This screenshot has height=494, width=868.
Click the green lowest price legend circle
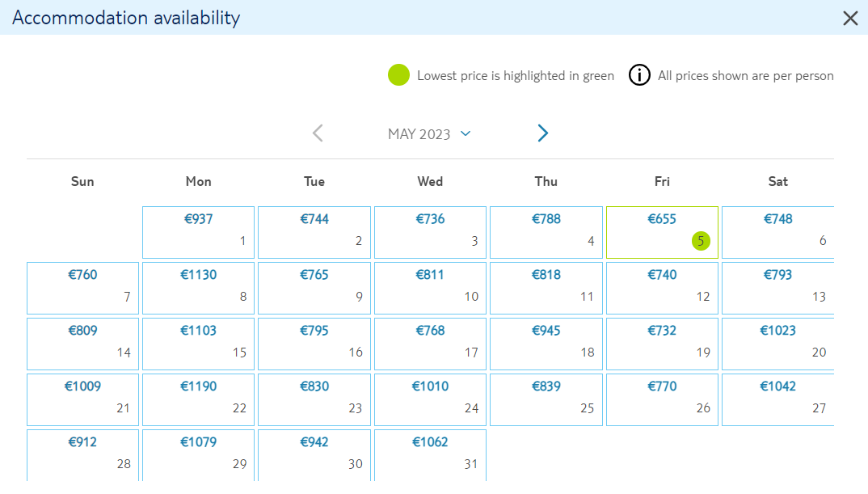(398, 74)
